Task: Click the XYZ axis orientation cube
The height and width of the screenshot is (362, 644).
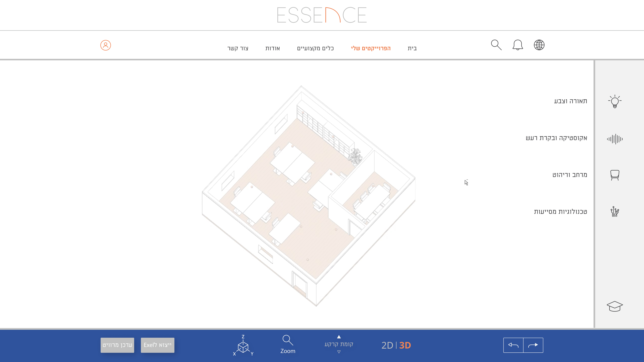Action: (243, 346)
